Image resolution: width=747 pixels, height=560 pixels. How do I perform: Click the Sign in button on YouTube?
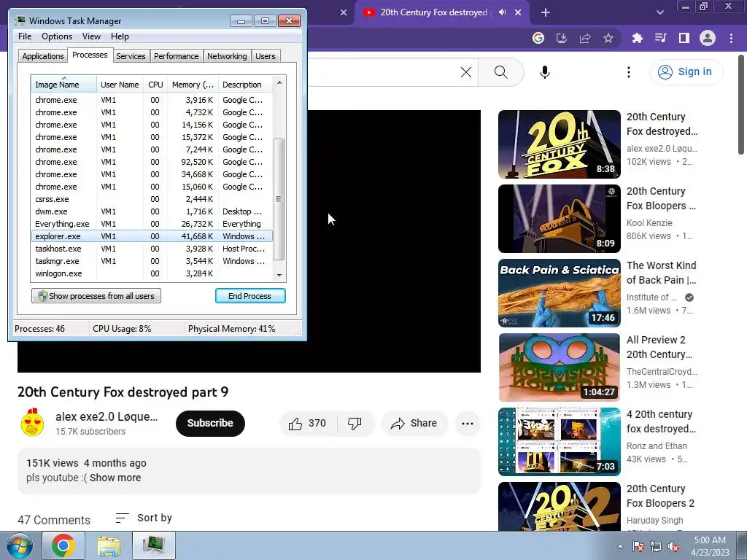(x=686, y=72)
